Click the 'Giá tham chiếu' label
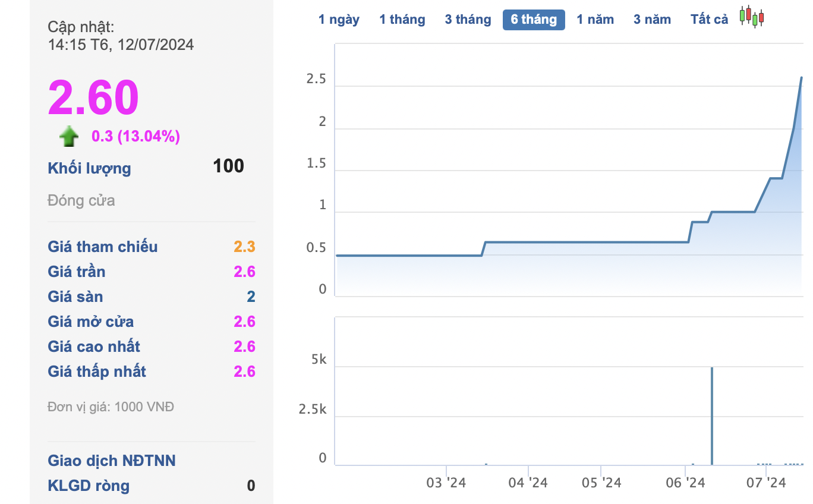The image size is (813, 504). (103, 247)
